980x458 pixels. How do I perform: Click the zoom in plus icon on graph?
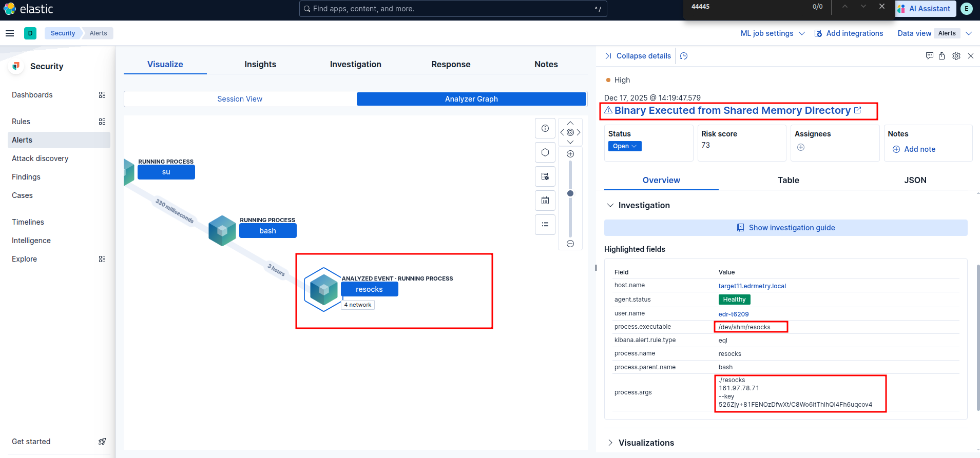pos(570,154)
